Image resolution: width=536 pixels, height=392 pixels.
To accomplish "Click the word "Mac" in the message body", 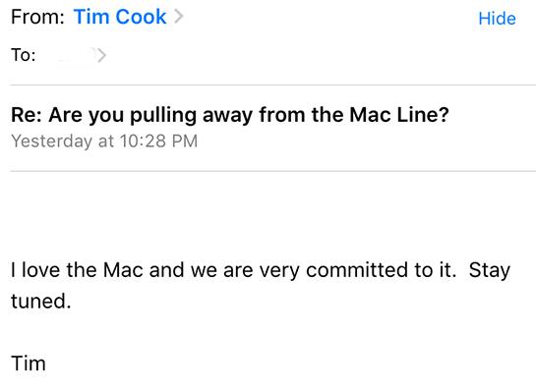I will (123, 270).
